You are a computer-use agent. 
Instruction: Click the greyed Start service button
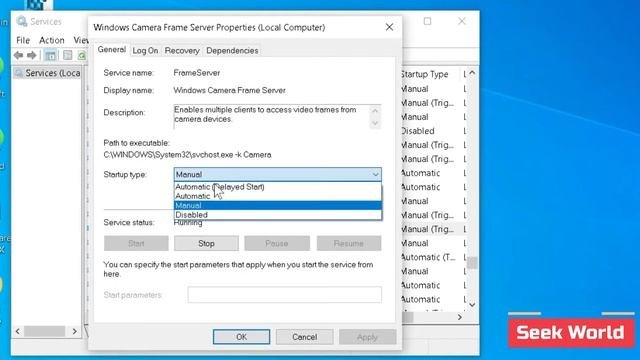(x=136, y=243)
